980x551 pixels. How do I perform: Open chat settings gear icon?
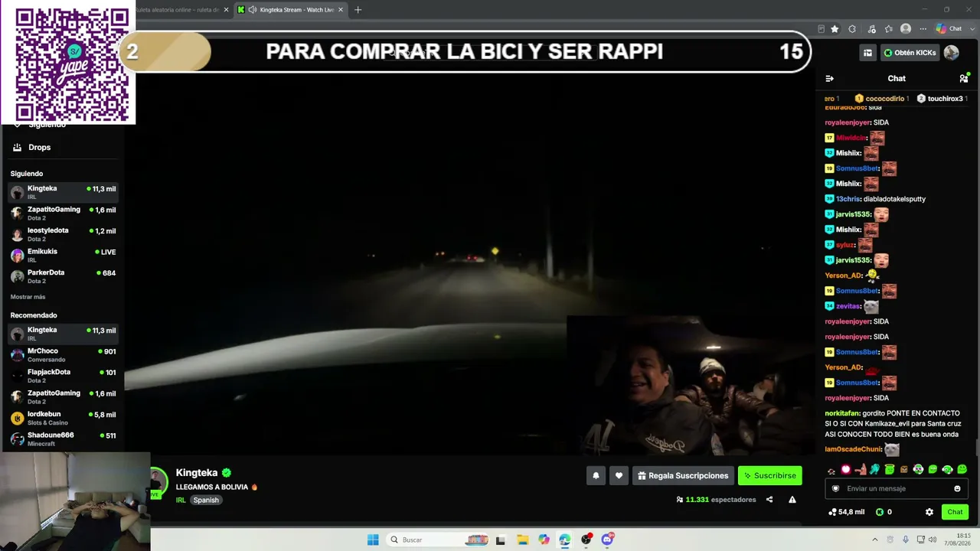[x=929, y=512]
